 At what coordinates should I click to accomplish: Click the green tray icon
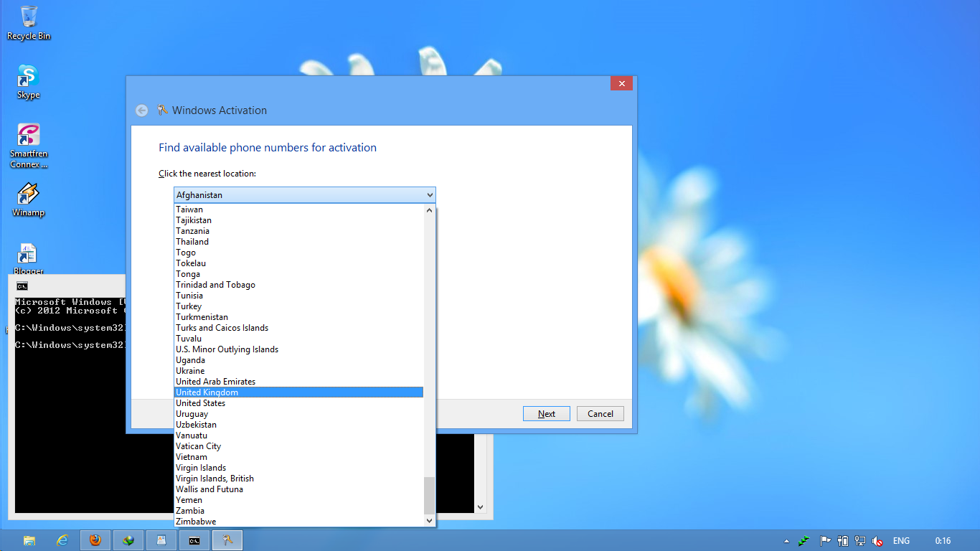coord(805,541)
